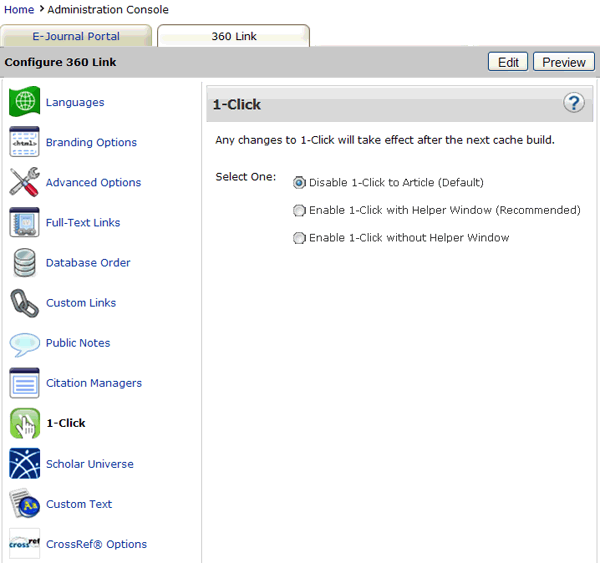The height and width of the screenshot is (563, 600).
Task: Open the Branding Options link
Action: pos(91,142)
